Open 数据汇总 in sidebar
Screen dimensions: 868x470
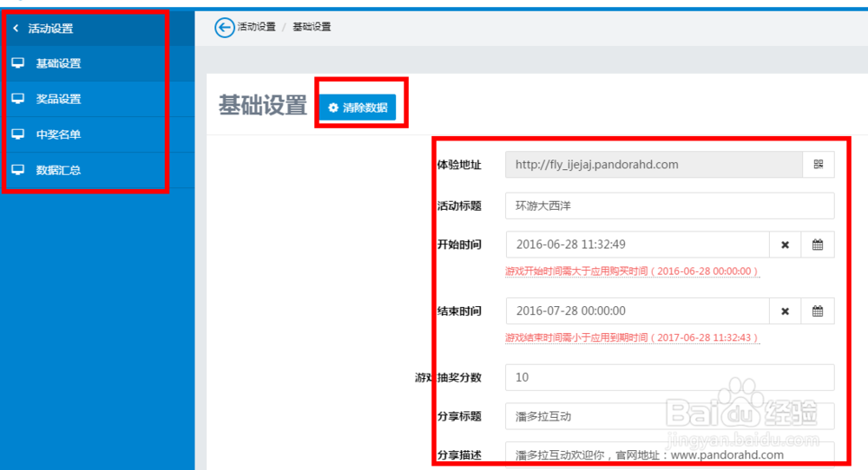(97, 170)
